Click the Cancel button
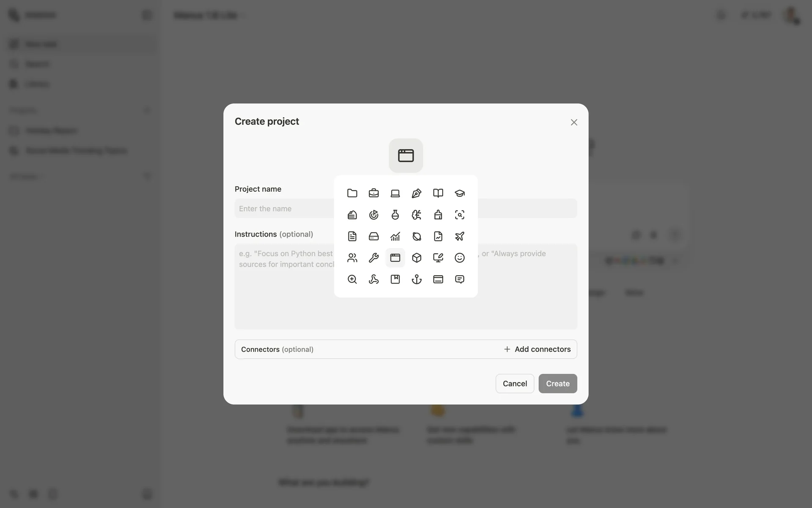The width and height of the screenshot is (812, 508). pos(515,384)
